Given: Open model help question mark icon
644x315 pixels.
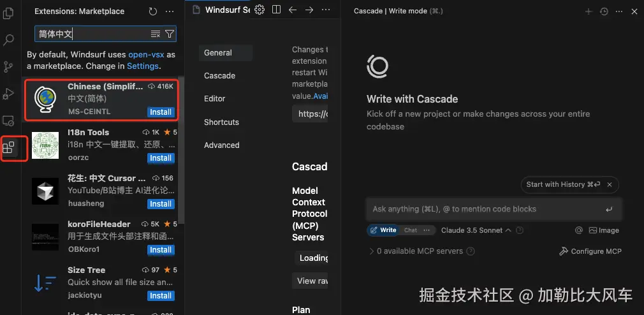Looking at the screenshot, I should 520,230.
